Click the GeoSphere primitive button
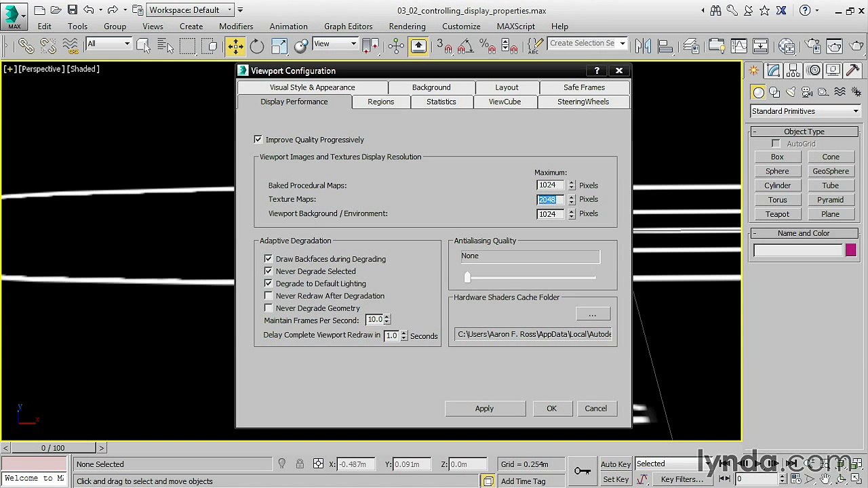 click(x=831, y=171)
